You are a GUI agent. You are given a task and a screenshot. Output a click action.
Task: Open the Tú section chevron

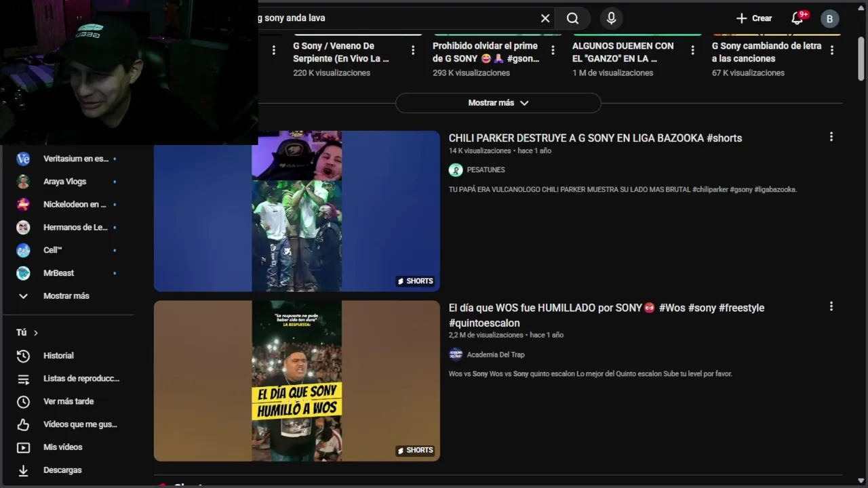(x=36, y=333)
